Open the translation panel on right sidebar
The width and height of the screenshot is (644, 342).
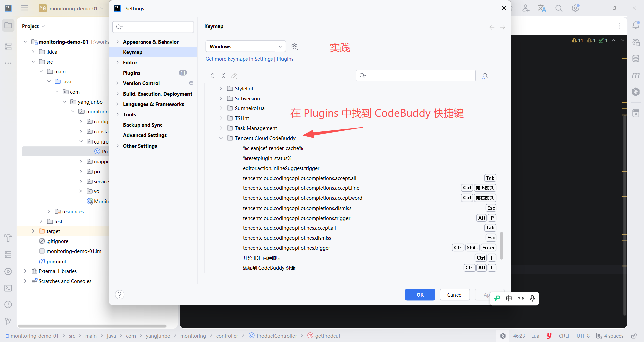[x=636, y=113]
